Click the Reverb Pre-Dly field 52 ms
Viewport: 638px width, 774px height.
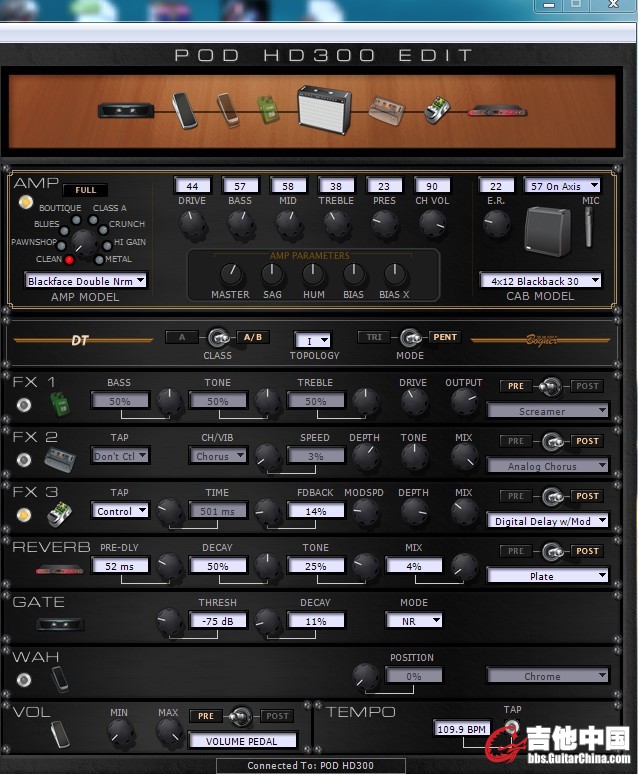coord(120,566)
